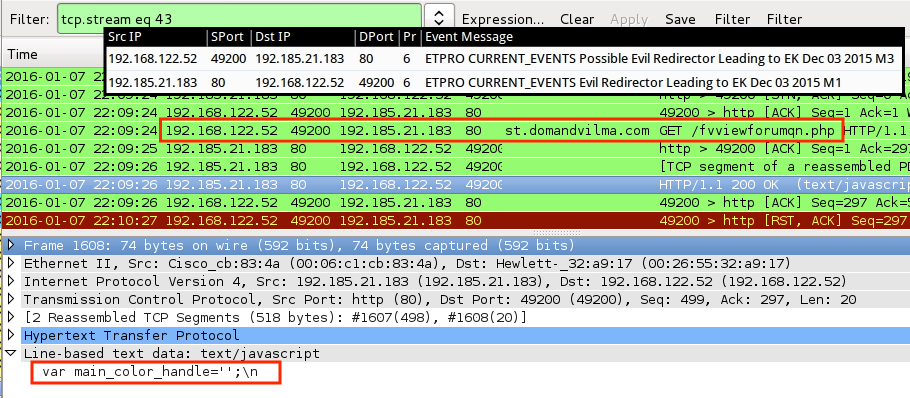
Task: Expand Internet Protocol Version 4 node
Action: 10,281
